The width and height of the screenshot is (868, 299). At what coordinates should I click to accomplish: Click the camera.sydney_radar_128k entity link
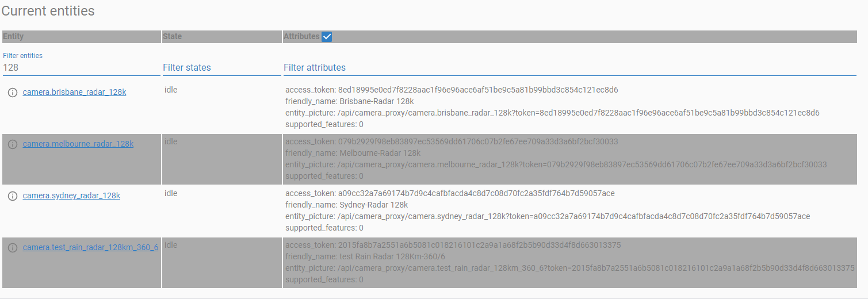coord(71,195)
